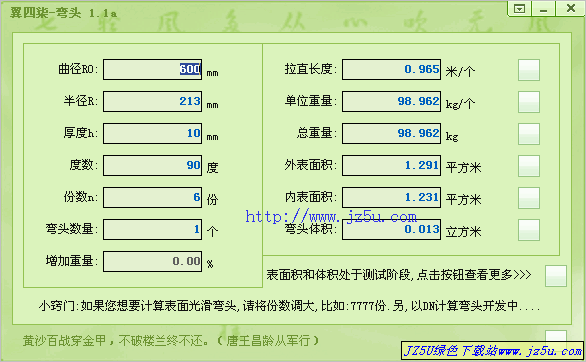
Task: Click the view-more button after 点击按钮查看更多
Action: 556,276
